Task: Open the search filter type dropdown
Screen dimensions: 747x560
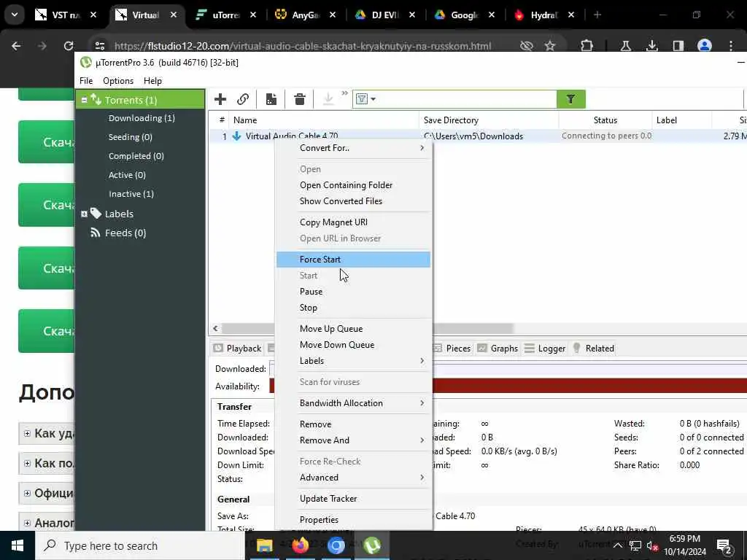Action: click(x=366, y=99)
